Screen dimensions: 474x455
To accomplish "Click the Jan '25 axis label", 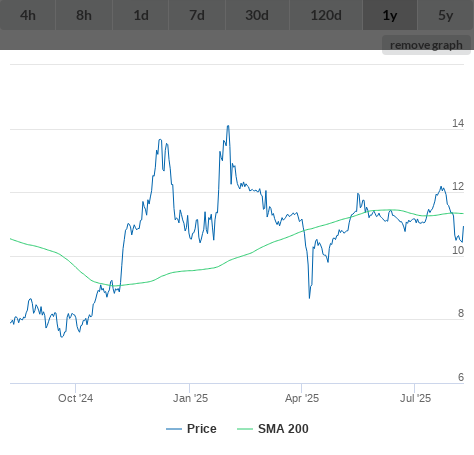I will click(190, 398).
